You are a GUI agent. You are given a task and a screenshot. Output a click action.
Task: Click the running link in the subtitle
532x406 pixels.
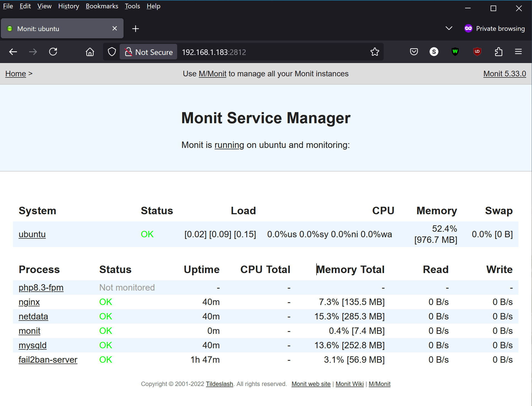click(x=229, y=145)
